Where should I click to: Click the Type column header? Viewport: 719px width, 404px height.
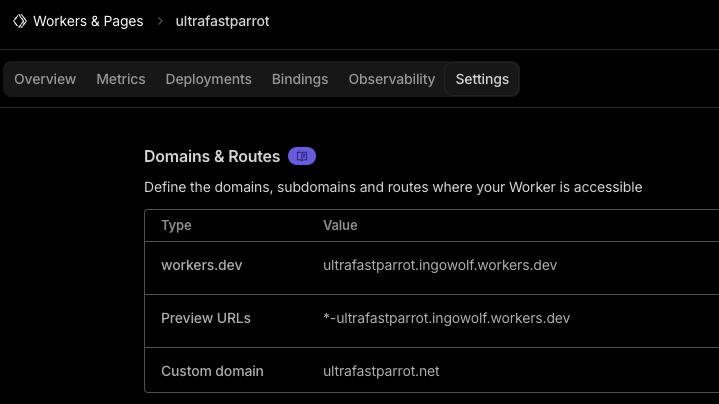coord(176,225)
